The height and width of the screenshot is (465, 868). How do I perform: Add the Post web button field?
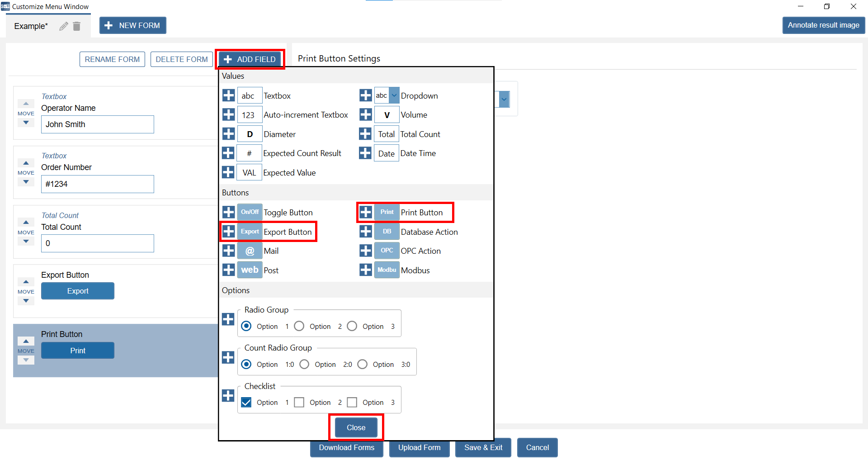[x=229, y=270]
